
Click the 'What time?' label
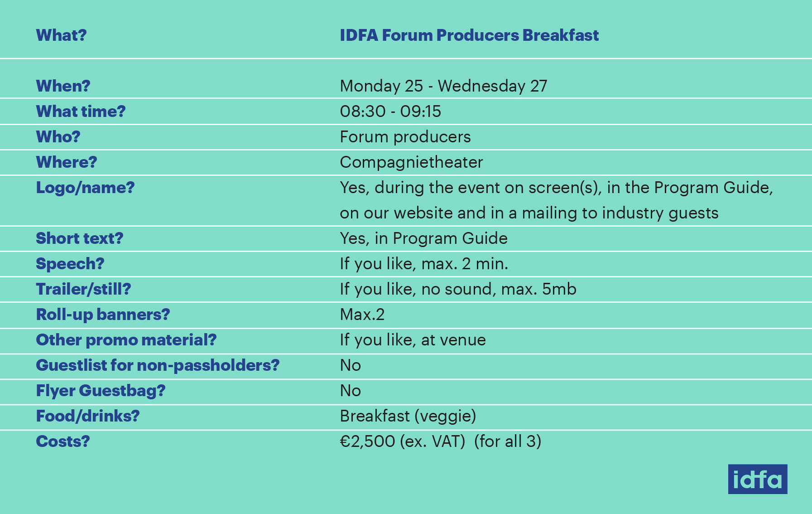click(81, 112)
